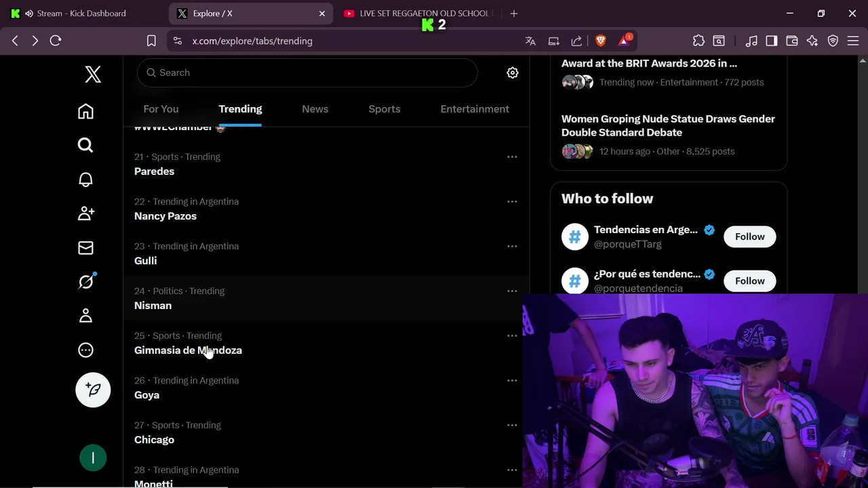Open the Gulli trend
868x488 pixels.
pos(326,253)
